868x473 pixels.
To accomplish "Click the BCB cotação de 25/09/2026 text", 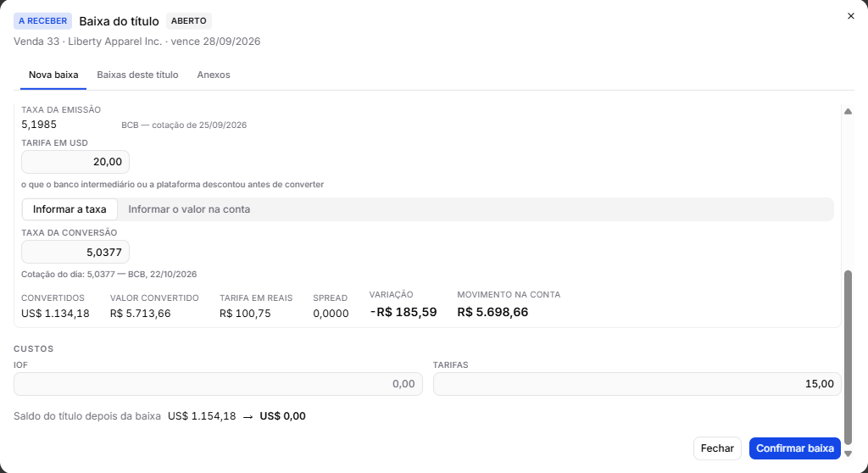I will pyautogui.click(x=184, y=125).
